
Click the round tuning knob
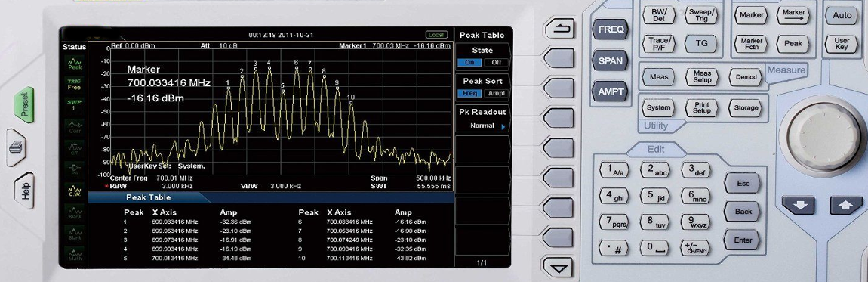pos(818,134)
